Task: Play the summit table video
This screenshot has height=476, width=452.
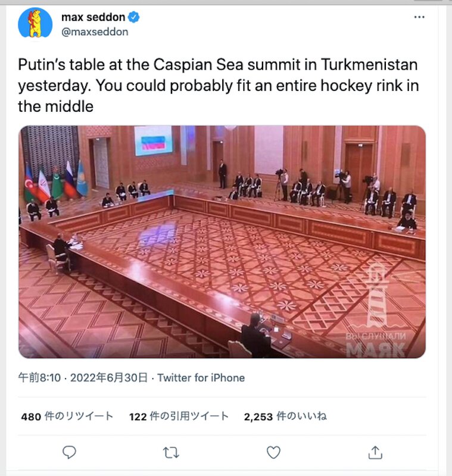Action: click(x=222, y=242)
